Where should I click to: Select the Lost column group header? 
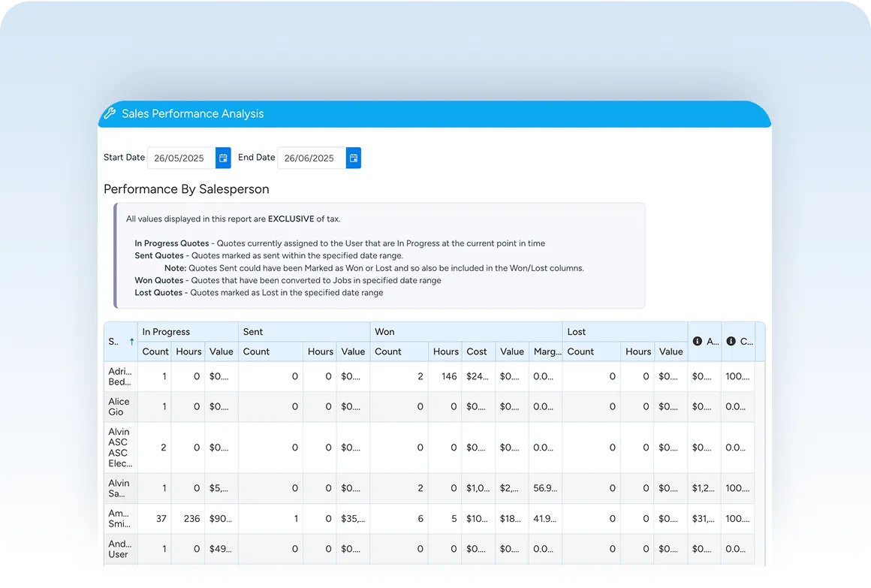(x=625, y=332)
